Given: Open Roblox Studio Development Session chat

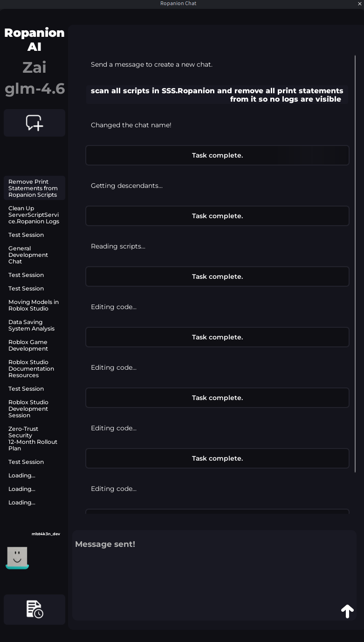Looking at the screenshot, I should [34, 409].
